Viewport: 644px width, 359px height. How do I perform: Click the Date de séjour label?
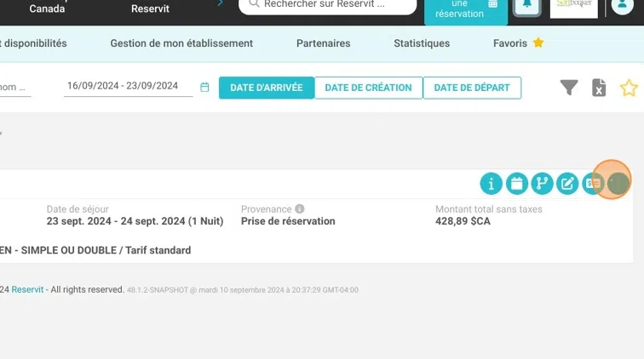coord(78,209)
